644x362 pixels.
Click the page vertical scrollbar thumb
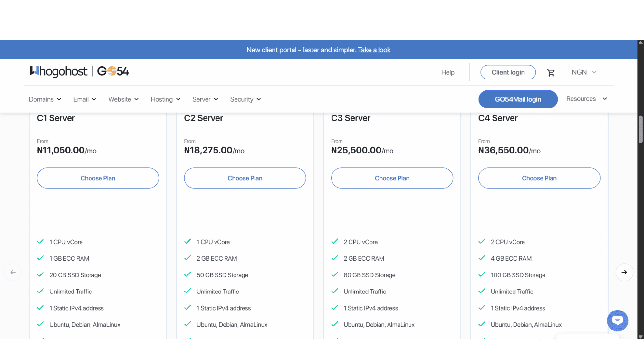coord(640,129)
